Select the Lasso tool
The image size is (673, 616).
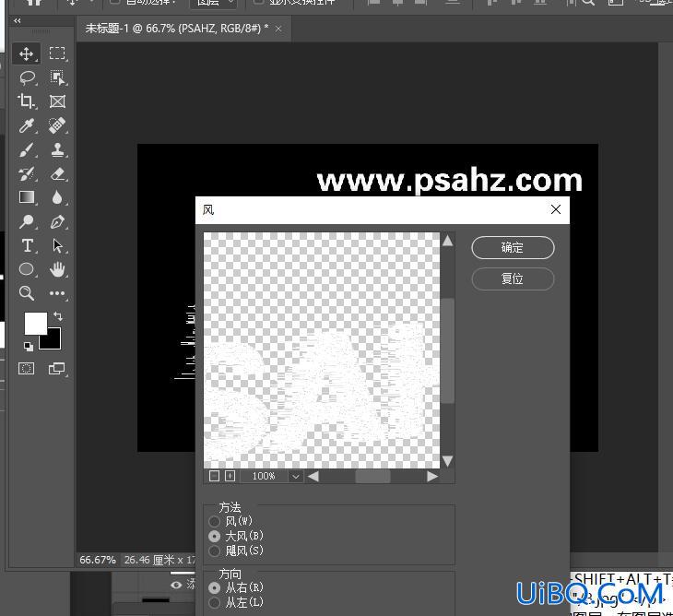(27, 77)
